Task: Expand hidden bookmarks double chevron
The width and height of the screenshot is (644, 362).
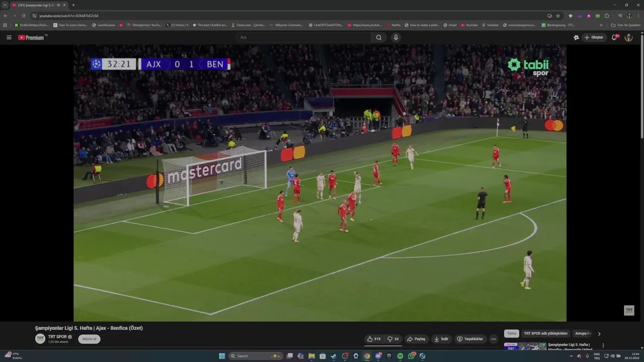Action: pyautogui.click(x=601, y=25)
